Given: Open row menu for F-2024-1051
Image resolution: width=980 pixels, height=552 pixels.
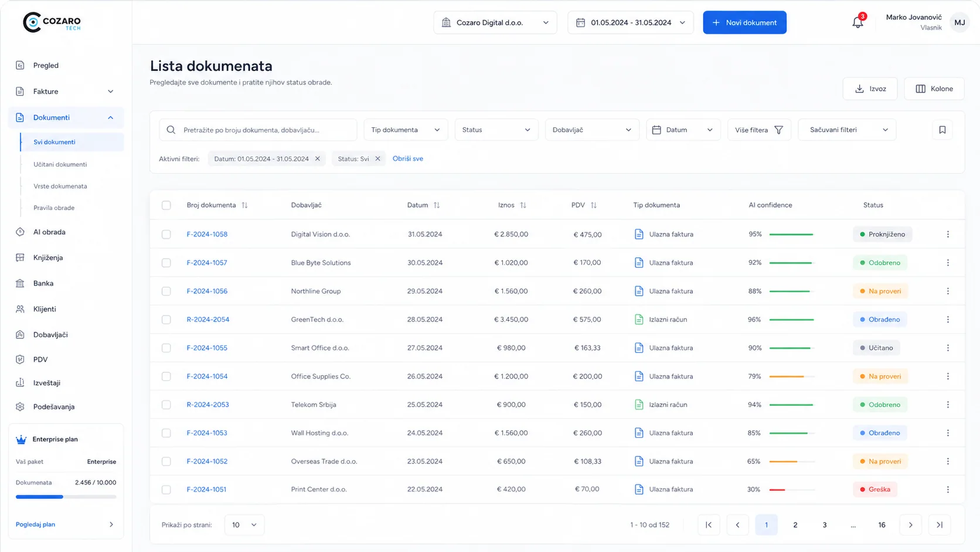Looking at the screenshot, I should click(948, 489).
